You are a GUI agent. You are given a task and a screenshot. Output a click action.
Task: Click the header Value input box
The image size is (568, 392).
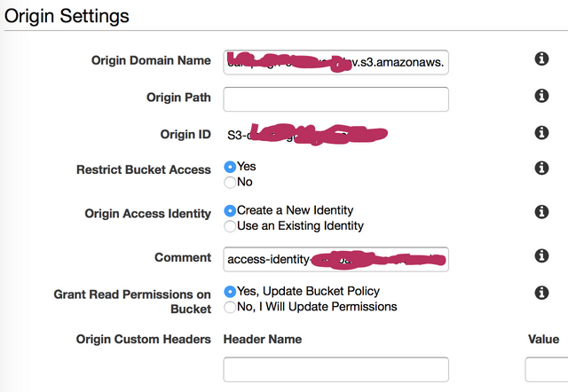point(547,369)
